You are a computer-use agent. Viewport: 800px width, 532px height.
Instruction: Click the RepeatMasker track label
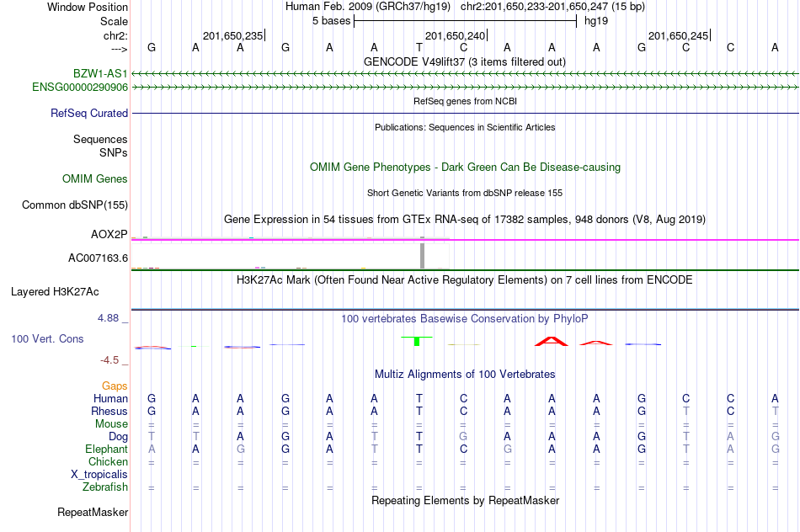[x=93, y=512]
